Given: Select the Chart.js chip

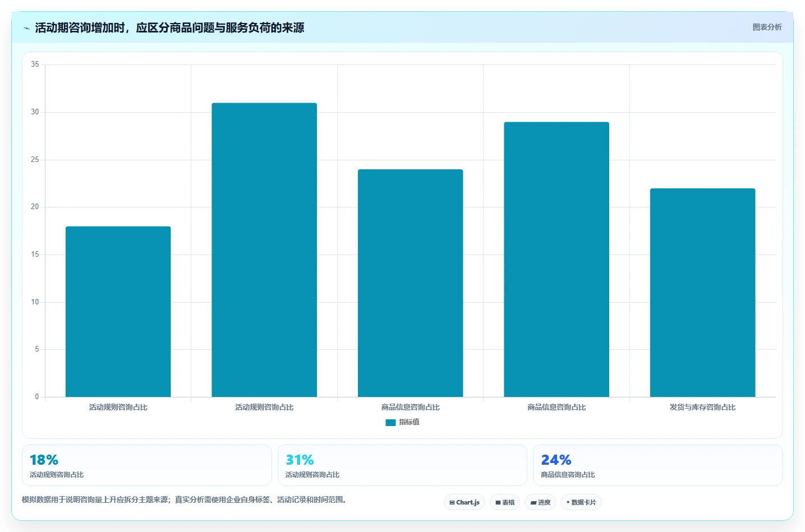Looking at the screenshot, I should coord(464,502).
